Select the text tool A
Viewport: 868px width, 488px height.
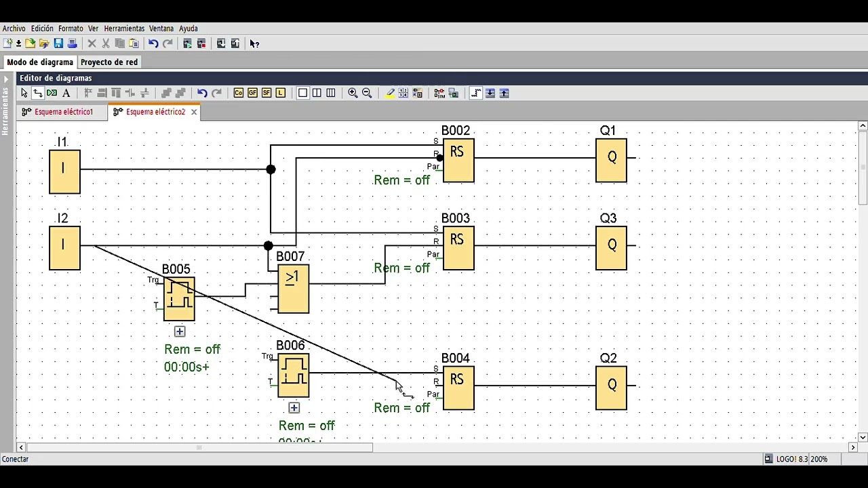tap(66, 93)
